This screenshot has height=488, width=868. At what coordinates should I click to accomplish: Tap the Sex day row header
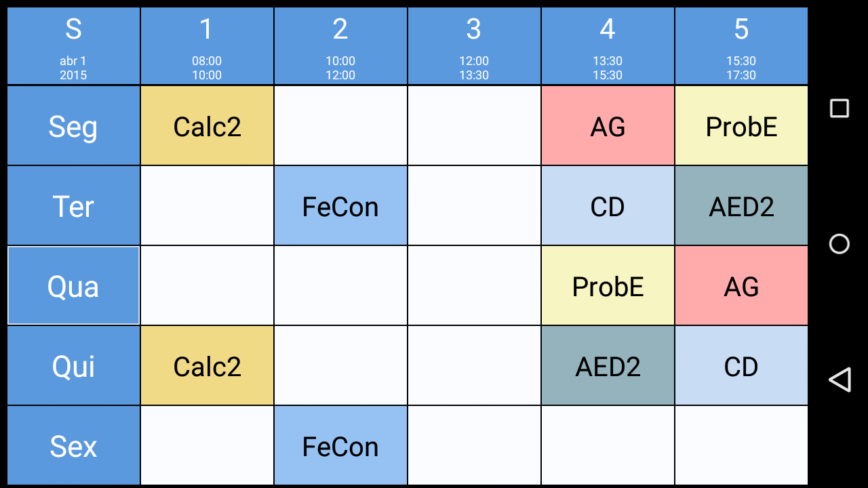[73, 446]
